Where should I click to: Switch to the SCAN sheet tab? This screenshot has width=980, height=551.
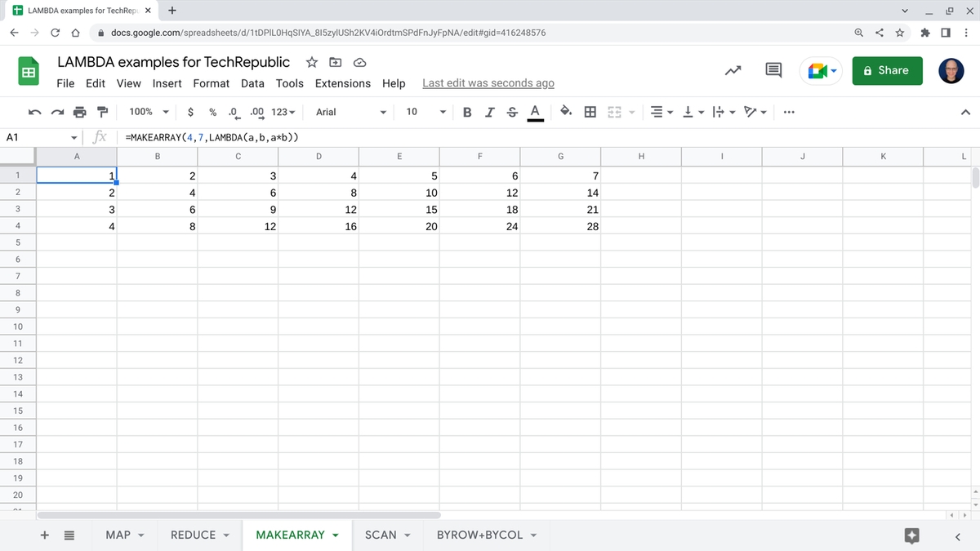coord(381,535)
